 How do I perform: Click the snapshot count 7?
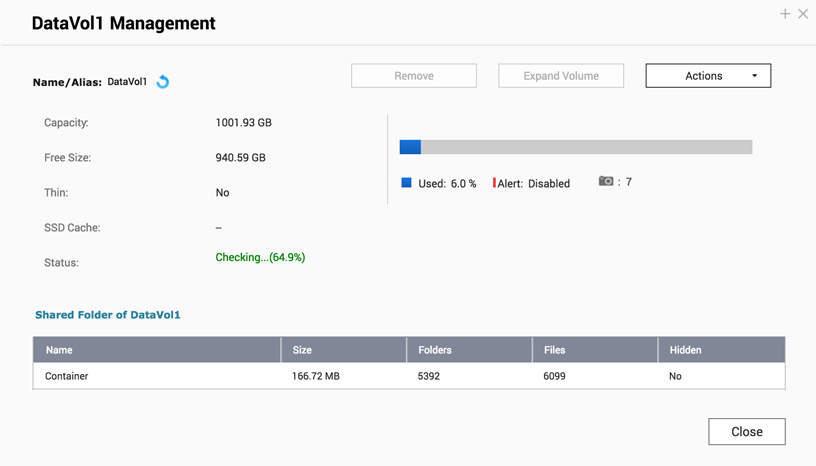[x=629, y=182]
